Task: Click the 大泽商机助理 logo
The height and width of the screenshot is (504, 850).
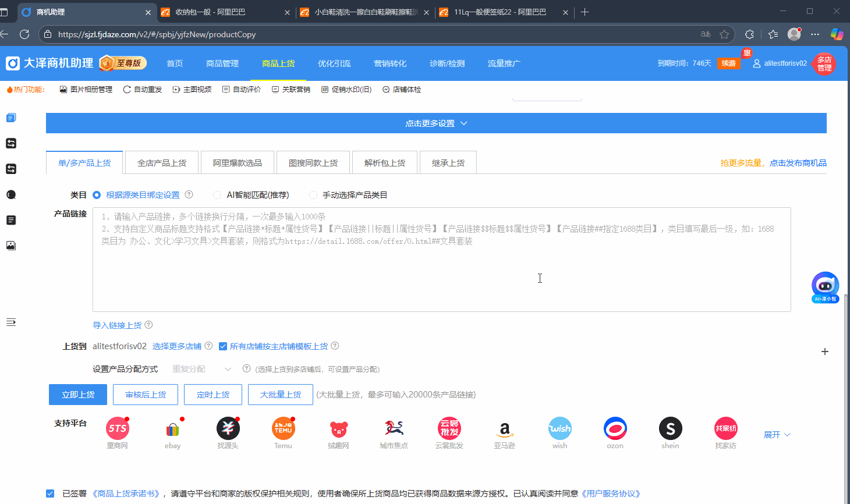Action: click(x=49, y=63)
